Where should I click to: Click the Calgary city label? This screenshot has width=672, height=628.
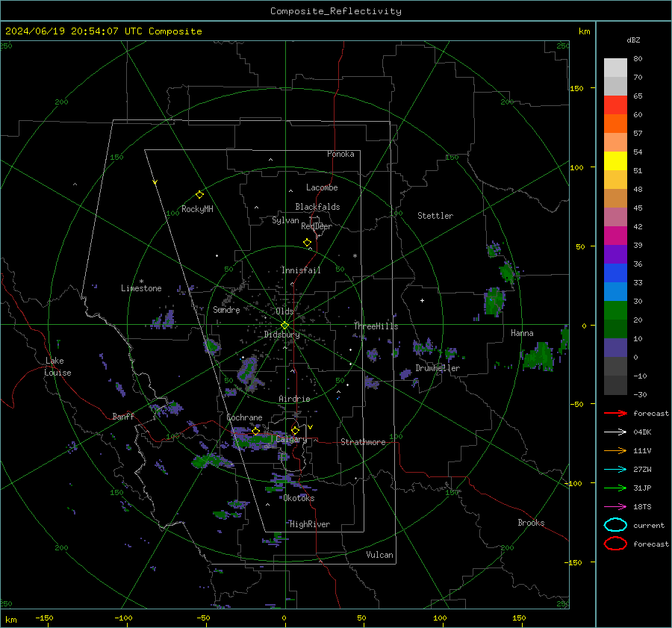coord(291,439)
